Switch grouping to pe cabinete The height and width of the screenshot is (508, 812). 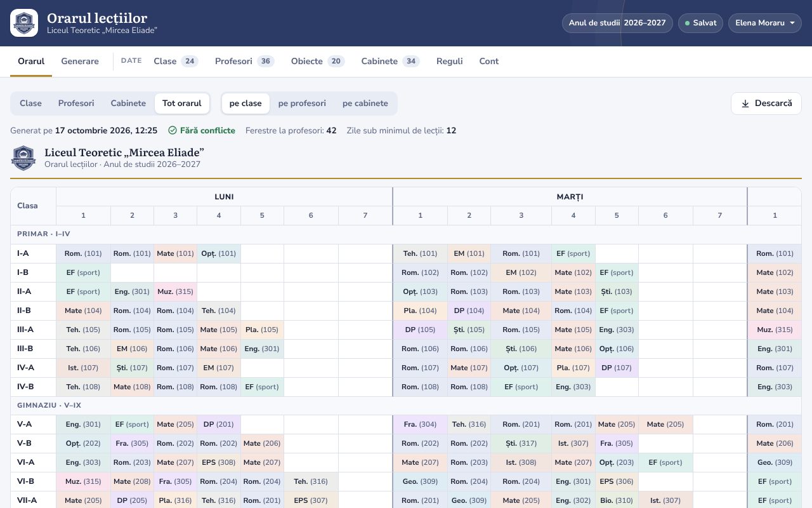(365, 104)
